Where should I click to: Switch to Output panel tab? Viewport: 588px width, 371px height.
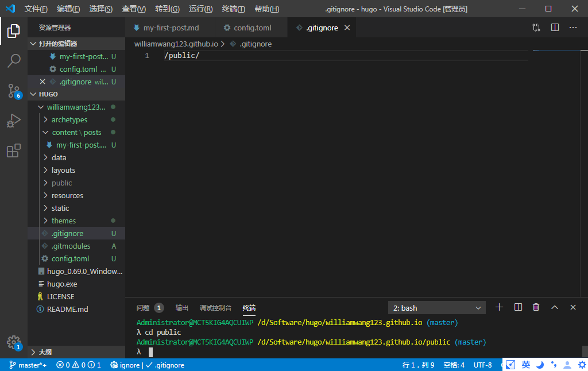pyautogui.click(x=181, y=308)
